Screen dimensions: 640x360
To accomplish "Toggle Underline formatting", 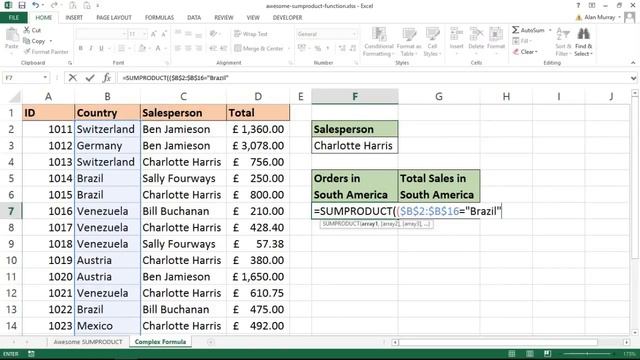I will click(x=101, y=48).
